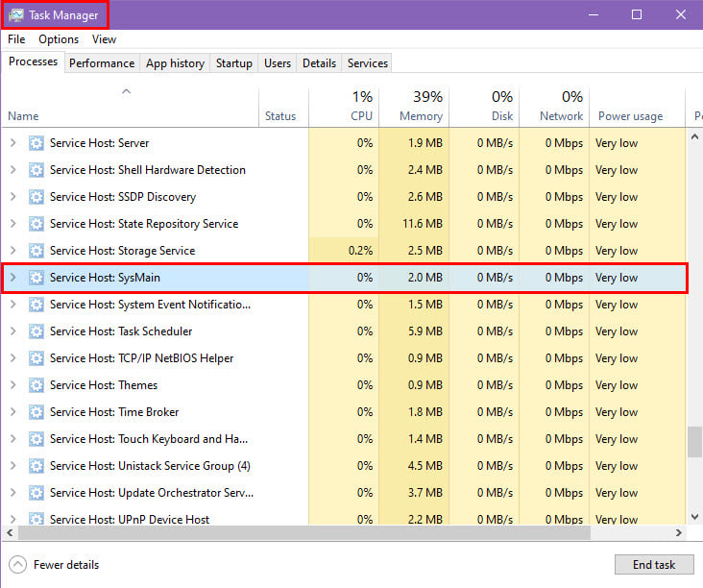Viewport: 703px width, 588px height.
Task: Sort by Status column header
Action: 284,107
